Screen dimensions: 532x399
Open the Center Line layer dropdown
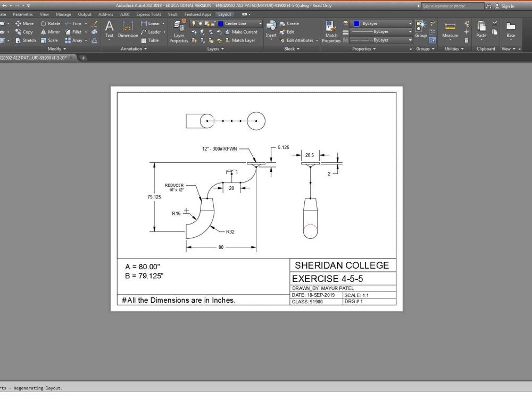260,23
